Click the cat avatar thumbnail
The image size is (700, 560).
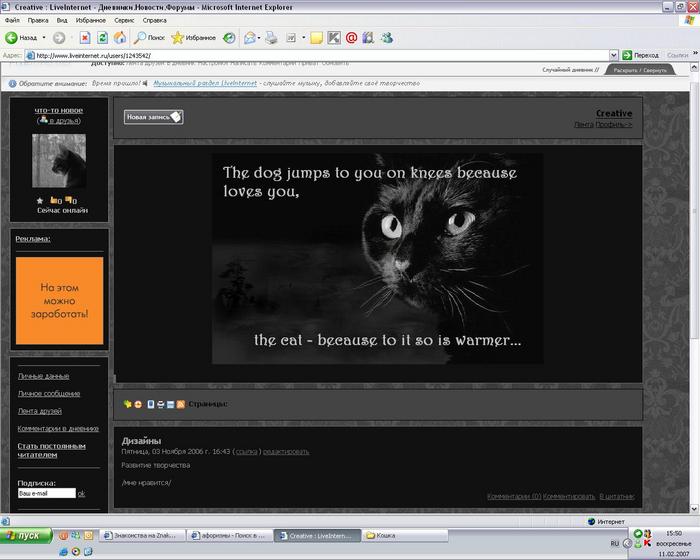59,161
